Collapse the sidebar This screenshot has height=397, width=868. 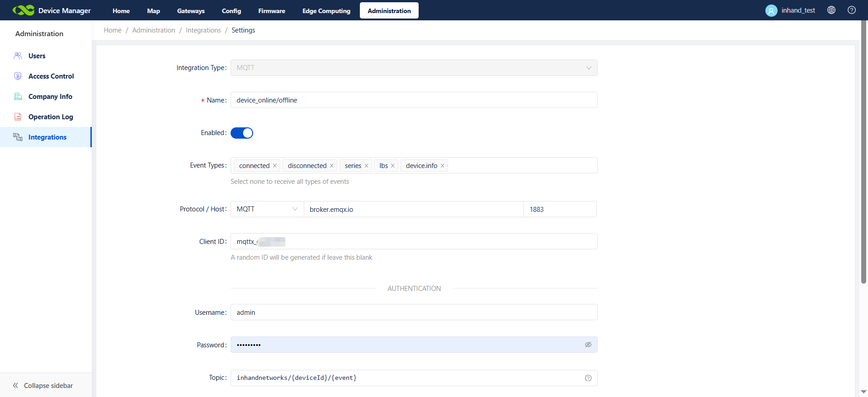[43, 385]
